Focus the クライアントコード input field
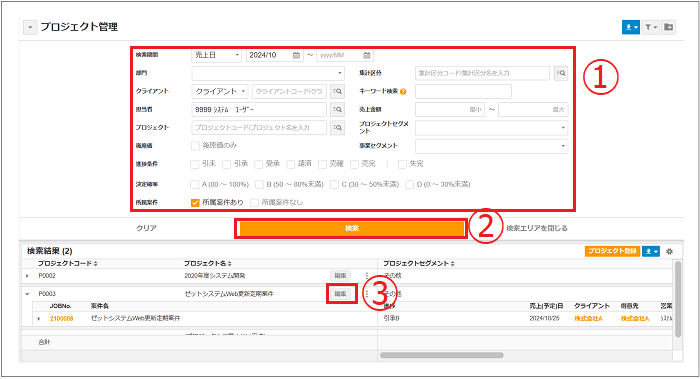The width and height of the screenshot is (700, 379). (x=289, y=92)
